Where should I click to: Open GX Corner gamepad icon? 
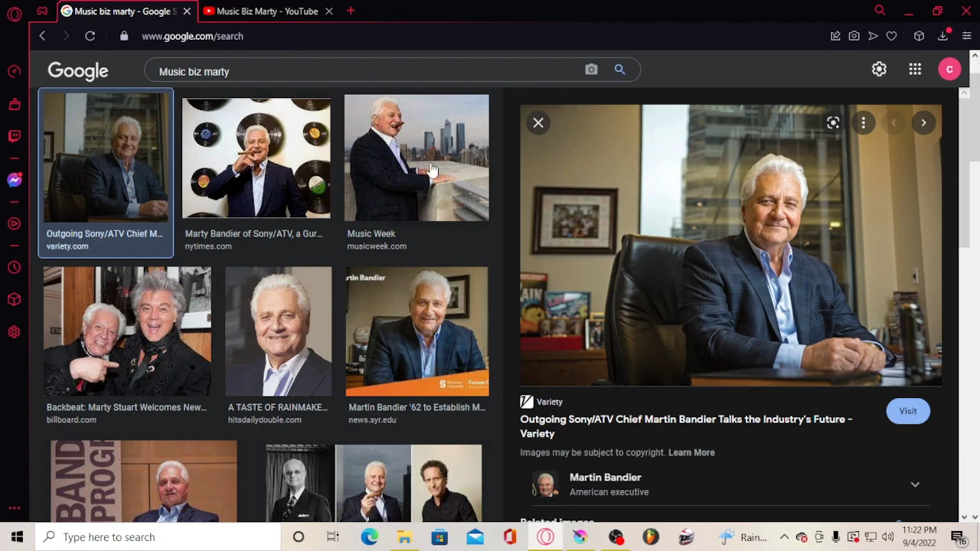point(42,11)
